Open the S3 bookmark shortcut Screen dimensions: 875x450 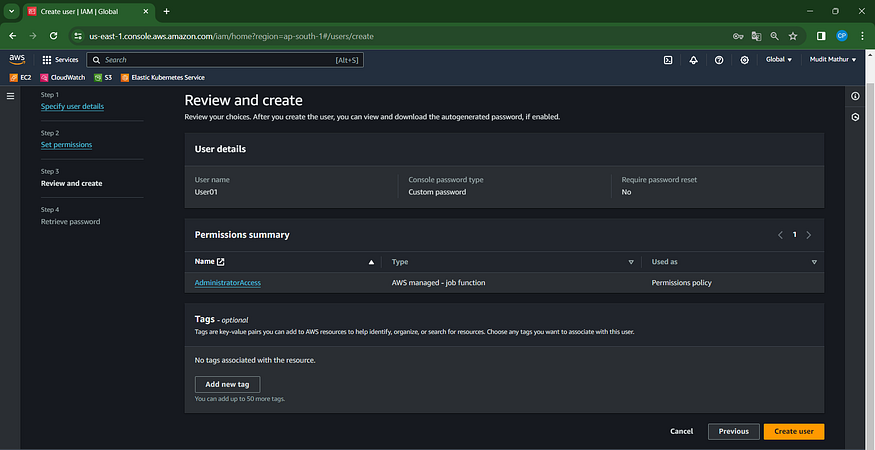click(103, 77)
